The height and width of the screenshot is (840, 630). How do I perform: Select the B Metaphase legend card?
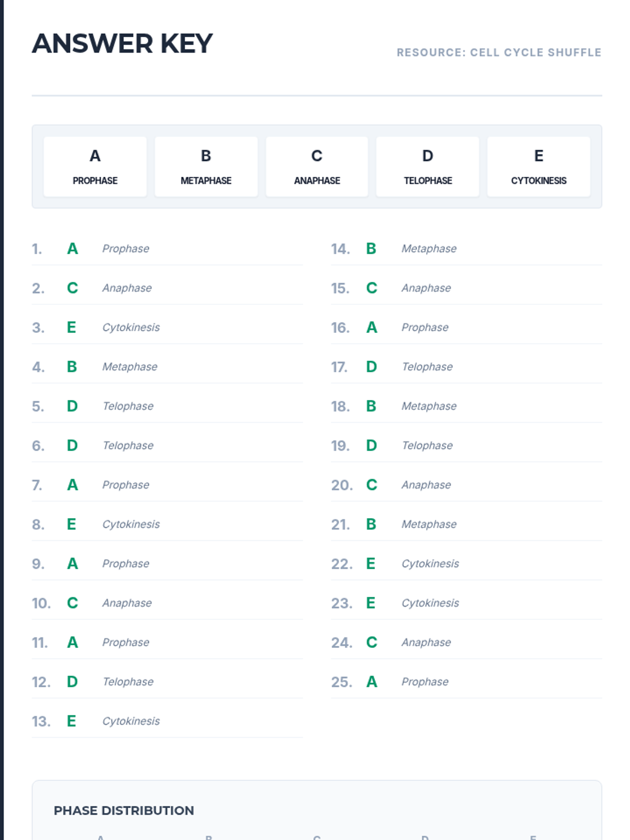point(206,167)
